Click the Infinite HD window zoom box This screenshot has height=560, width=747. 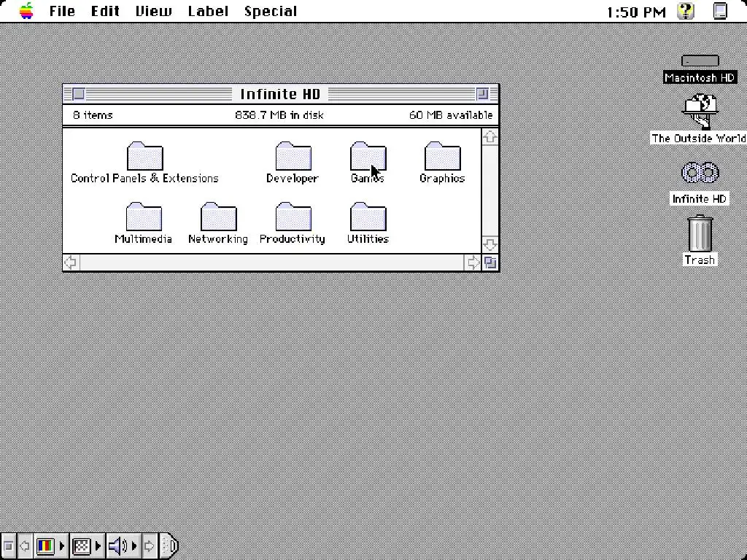(x=483, y=94)
